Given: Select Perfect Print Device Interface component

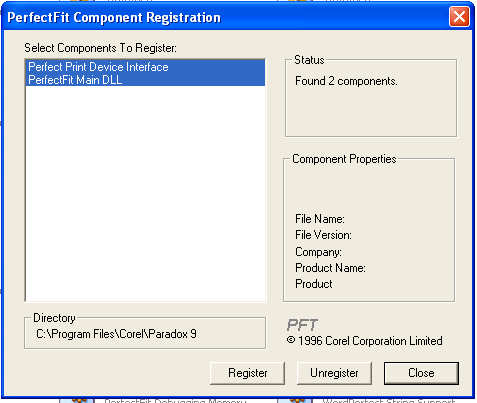Looking at the screenshot, I should coord(145,67).
